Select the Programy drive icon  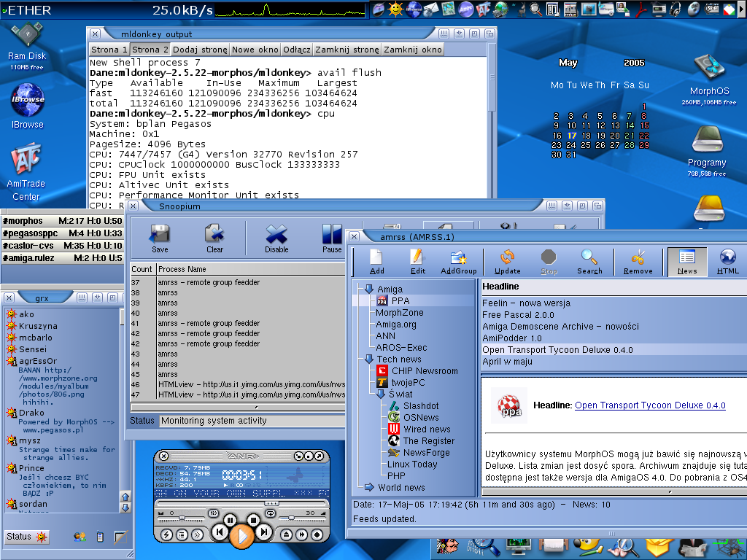(x=707, y=151)
